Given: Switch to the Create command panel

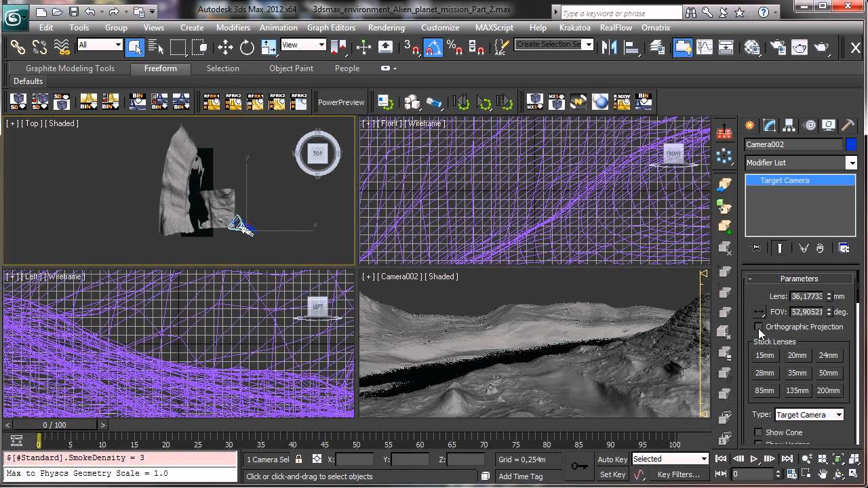Looking at the screenshot, I should coord(750,125).
